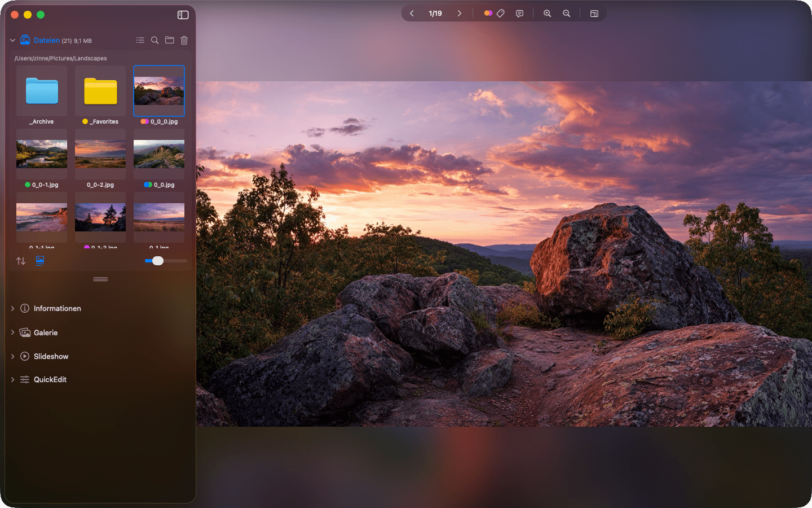
Task: Go to the next image with the right arrow
Action: click(460, 13)
